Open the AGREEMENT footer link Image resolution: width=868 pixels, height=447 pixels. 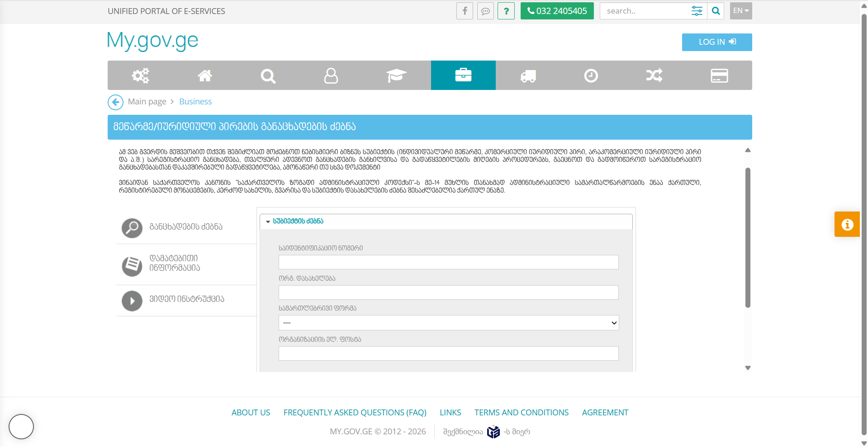point(605,413)
